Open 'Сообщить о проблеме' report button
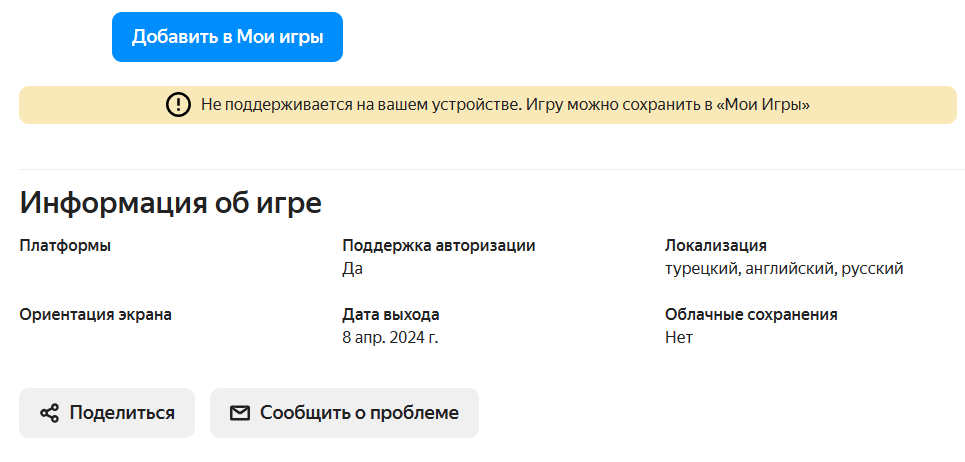Viewport: 965px width, 462px height. tap(344, 413)
